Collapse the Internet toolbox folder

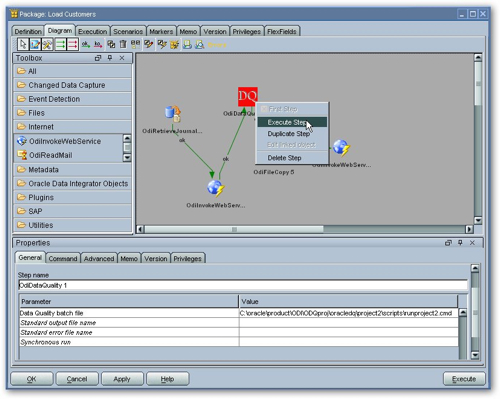click(x=72, y=127)
